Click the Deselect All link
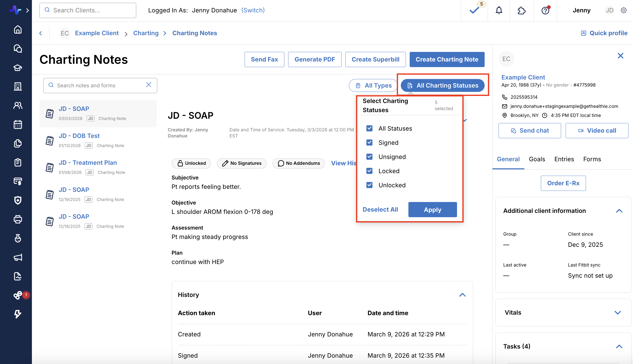 point(380,210)
